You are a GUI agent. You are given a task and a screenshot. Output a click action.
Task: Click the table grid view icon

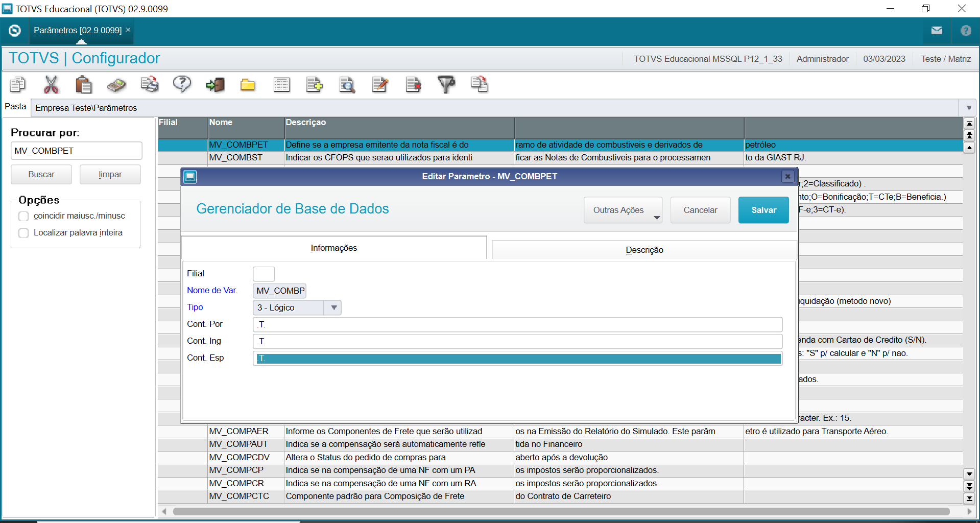point(281,84)
